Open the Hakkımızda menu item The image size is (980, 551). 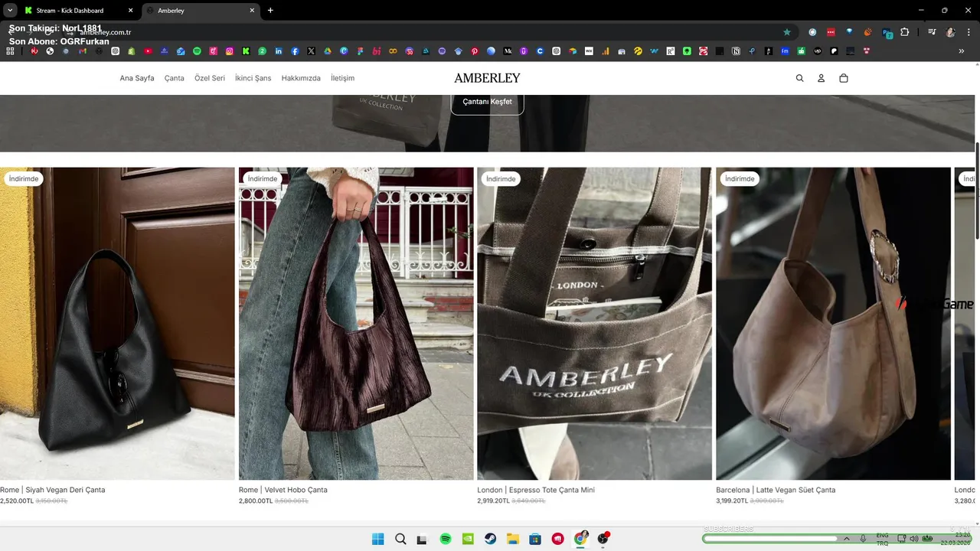click(x=301, y=78)
